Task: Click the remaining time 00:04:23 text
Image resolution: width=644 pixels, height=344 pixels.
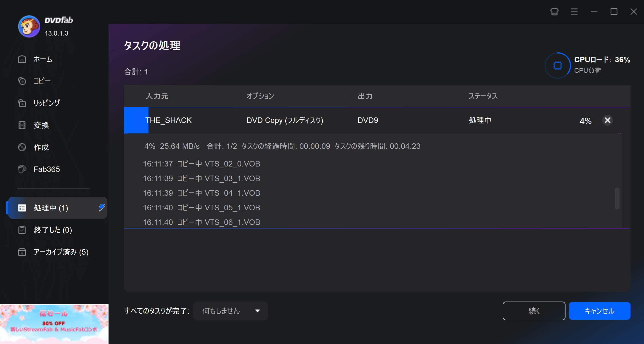Action: pyautogui.click(x=405, y=146)
